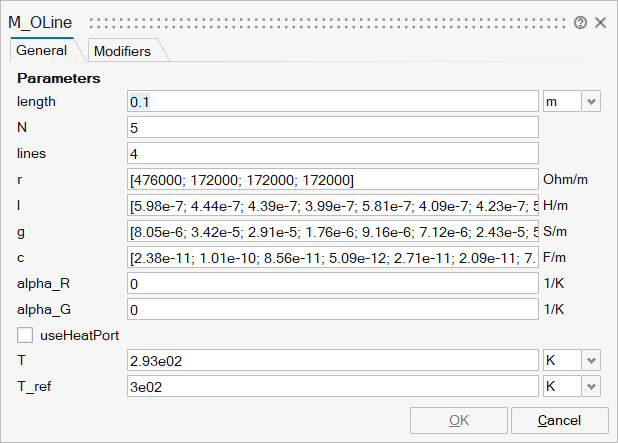
Task: Switch to the Modifiers tab
Action: (x=122, y=50)
